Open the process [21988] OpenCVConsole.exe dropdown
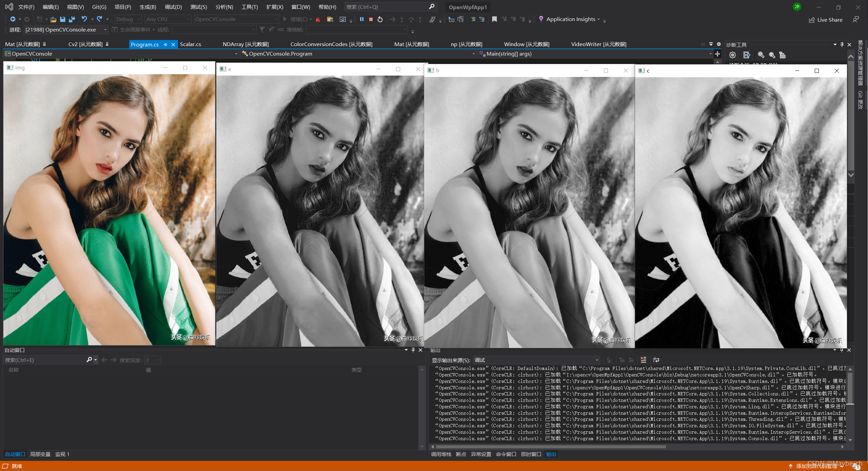The height and width of the screenshot is (471, 868). (66, 30)
